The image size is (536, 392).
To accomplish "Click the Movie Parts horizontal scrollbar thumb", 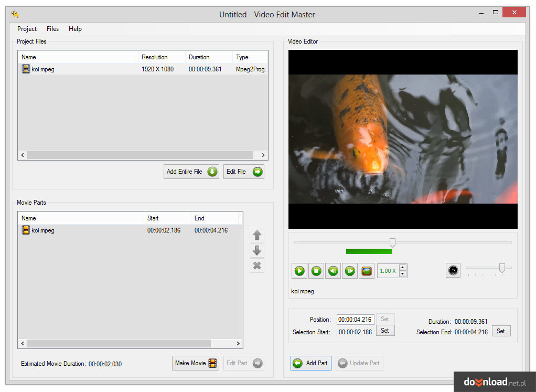I will coord(119,343).
